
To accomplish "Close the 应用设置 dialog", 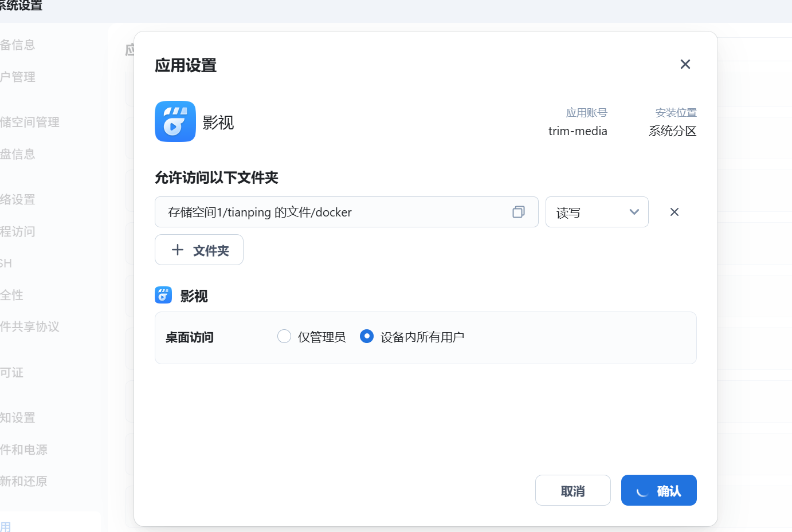I will (x=685, y=64).
